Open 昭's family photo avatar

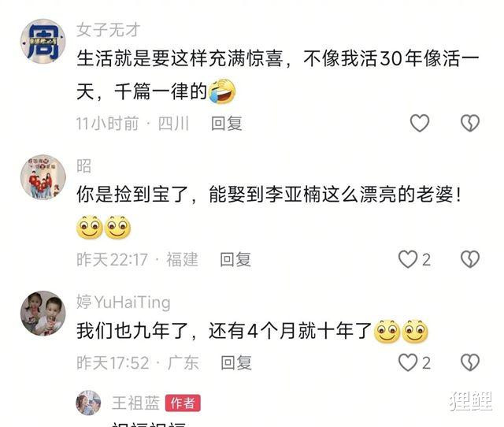[43, 177]
